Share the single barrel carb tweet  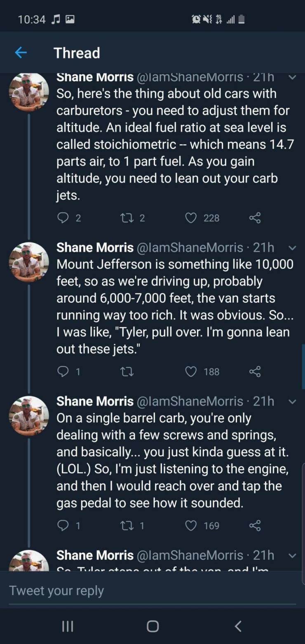tap(255, 525)
